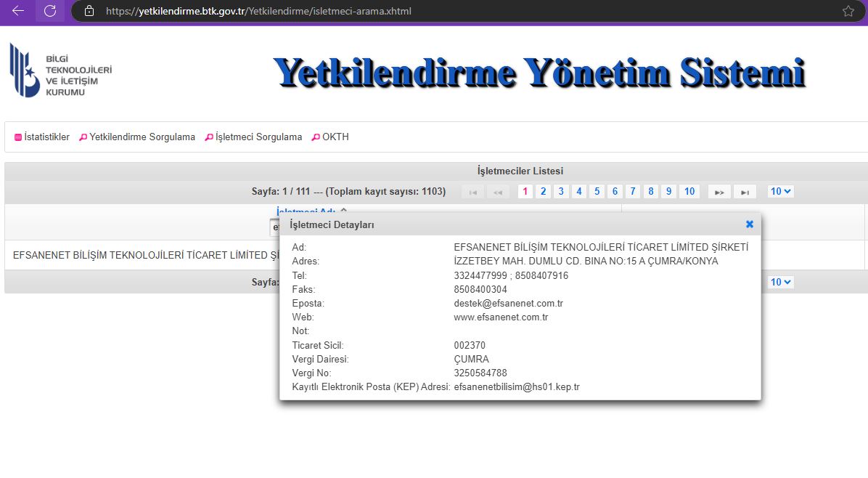868x478 pixels.
Task: Close the İşletmeci Detayları dialog
Action: (750, 224)
